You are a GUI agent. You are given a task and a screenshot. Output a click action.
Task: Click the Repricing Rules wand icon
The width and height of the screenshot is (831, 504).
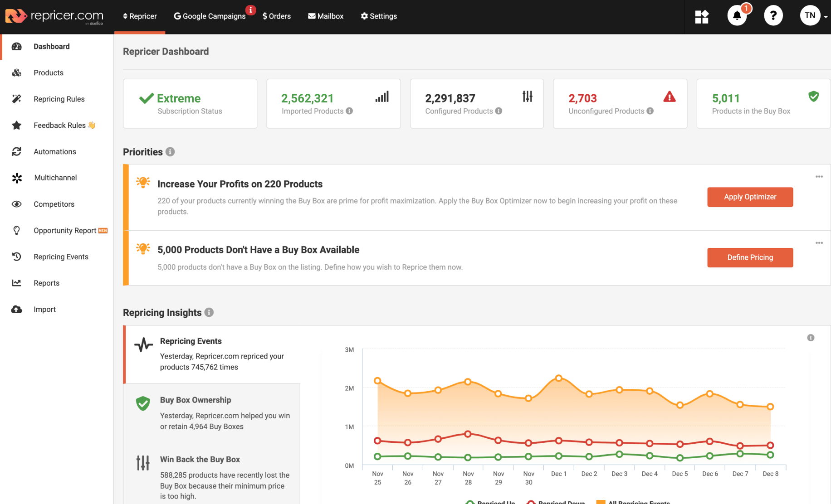(17, 99)
